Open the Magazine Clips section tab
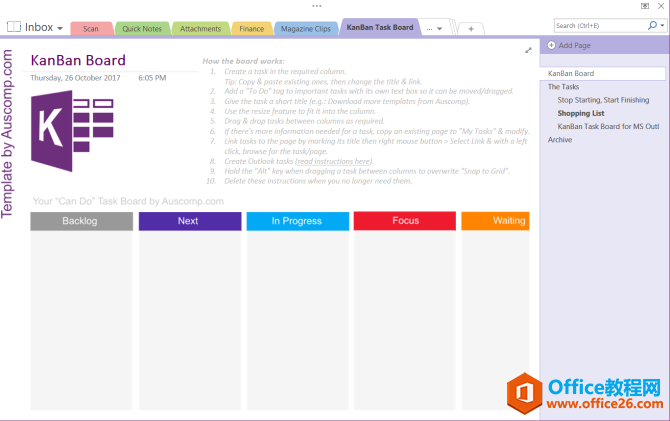Image resolution: width=670 pixels, height=421 pixels. click(x=305, y=28)
